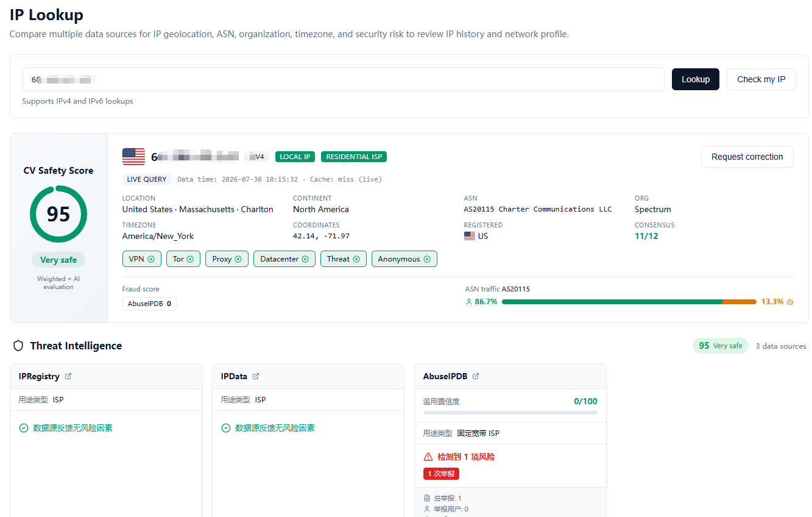The width and height of the screenshot is (812, 517).
Task: Click the IP Lookup page heading
Action: coord(47,15)
